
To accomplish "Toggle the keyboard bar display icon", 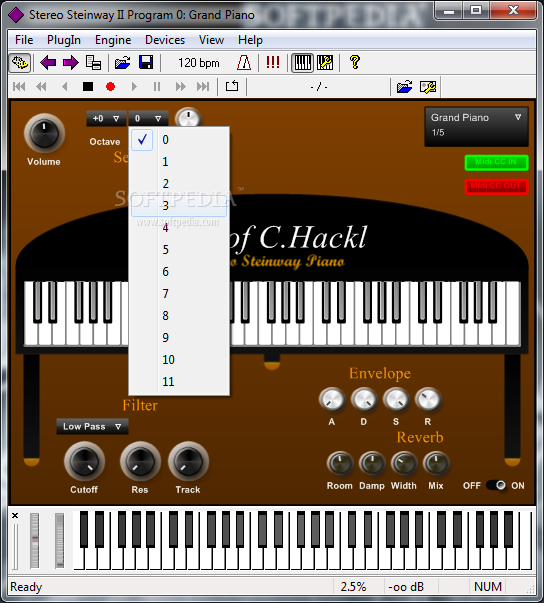I will 303,63.
